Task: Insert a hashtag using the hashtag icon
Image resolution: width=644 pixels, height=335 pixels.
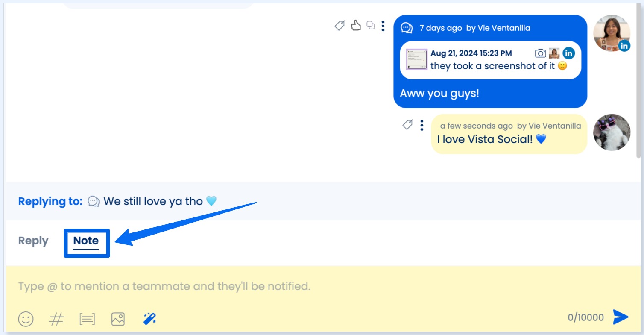Action: 57,319
